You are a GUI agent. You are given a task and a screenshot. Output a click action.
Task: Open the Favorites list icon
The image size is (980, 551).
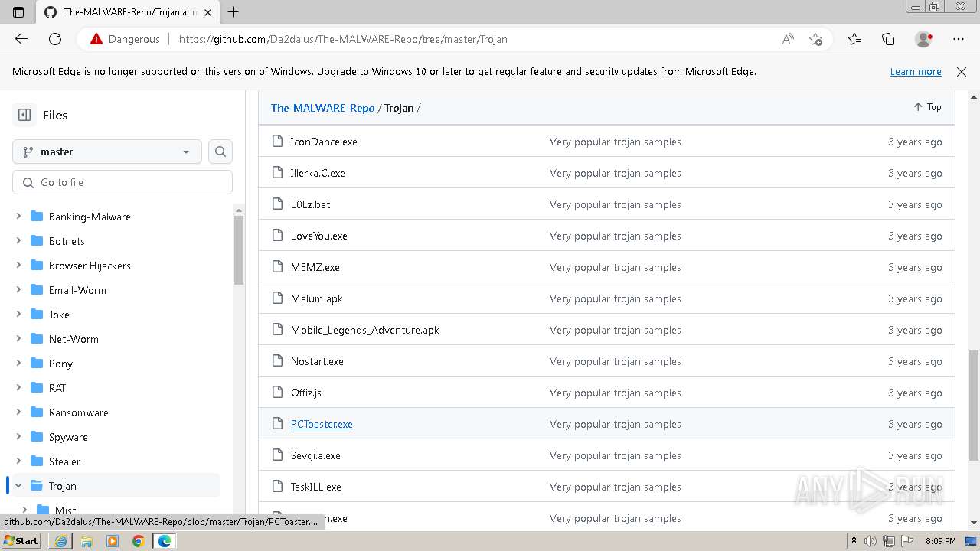coord(854,39)
